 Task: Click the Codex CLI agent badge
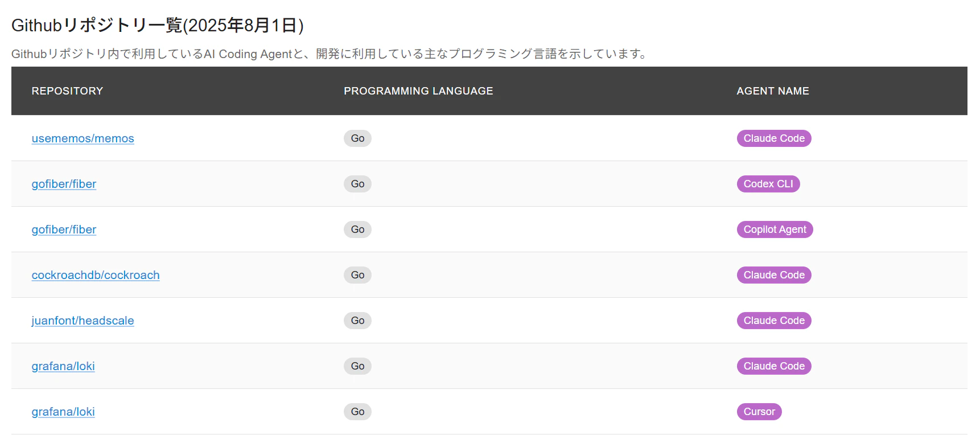[x=768, y=184]
